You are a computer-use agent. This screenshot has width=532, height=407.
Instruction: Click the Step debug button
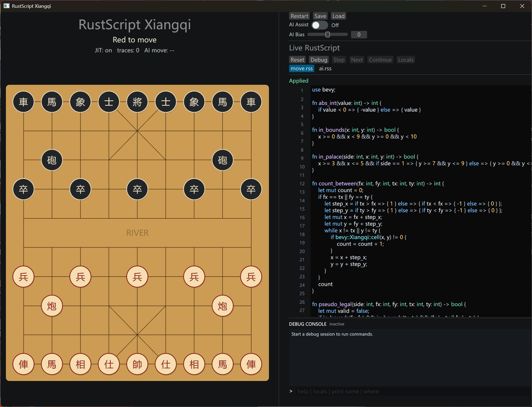[x=339, y=60]
